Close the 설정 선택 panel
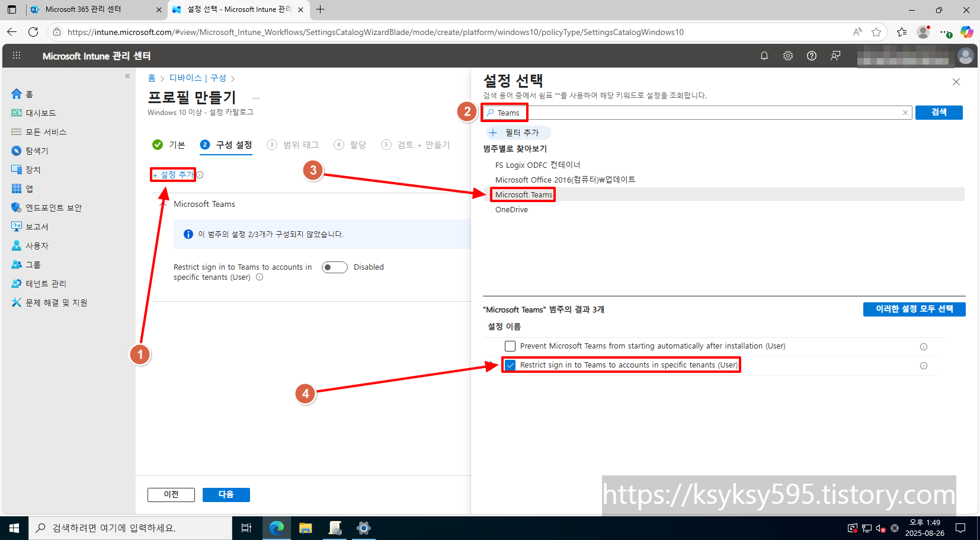 coord(956,82)
